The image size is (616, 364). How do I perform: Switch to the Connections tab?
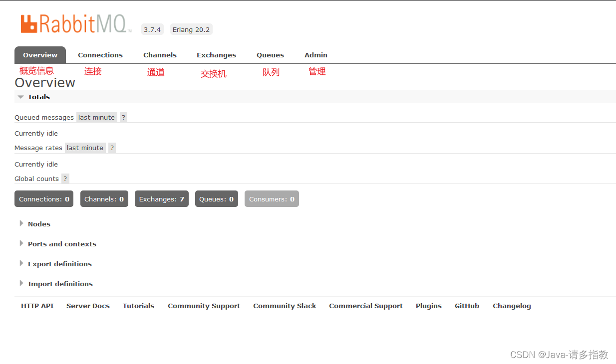[x=100, y=55]
